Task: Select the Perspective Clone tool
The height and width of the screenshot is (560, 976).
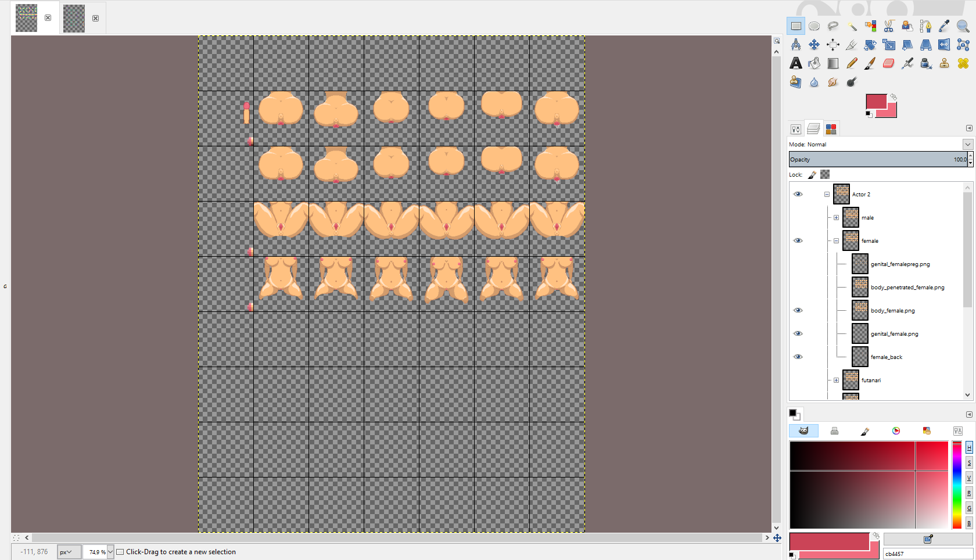Action: tap(796, 82)
